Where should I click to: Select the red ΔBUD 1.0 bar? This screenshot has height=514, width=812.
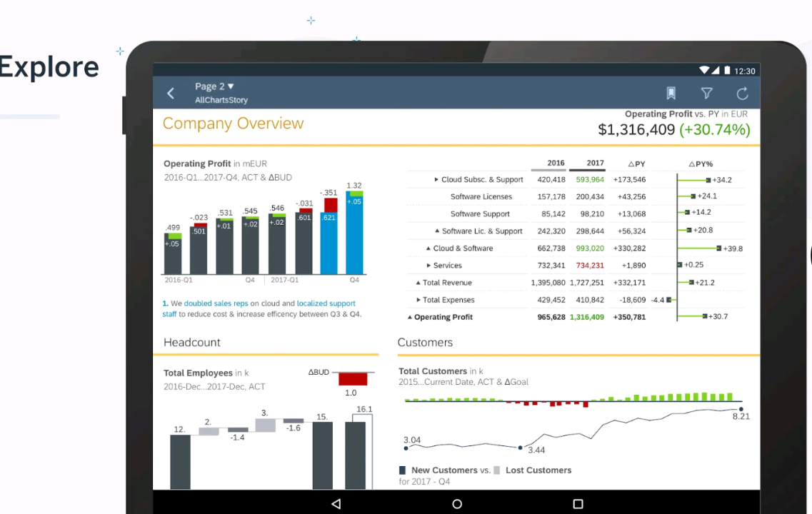click(x=353, y=379)
